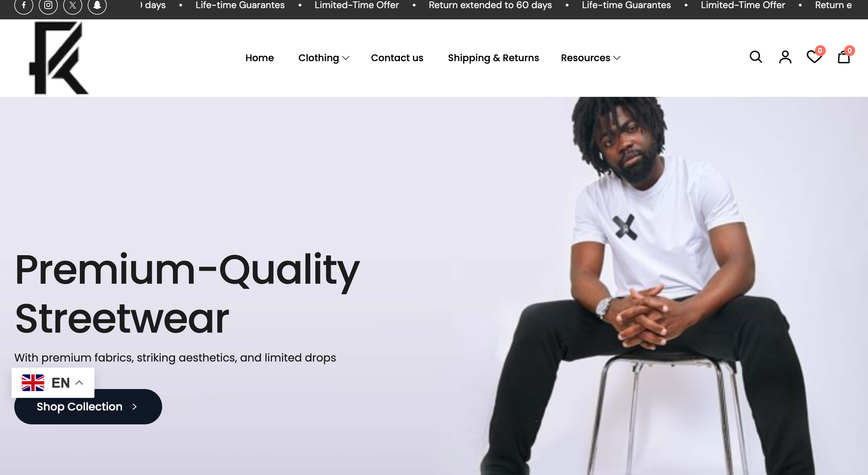Screen dimensions: 868x475
Task: Open the Instagram social link
Action: (x=48, y=5)
